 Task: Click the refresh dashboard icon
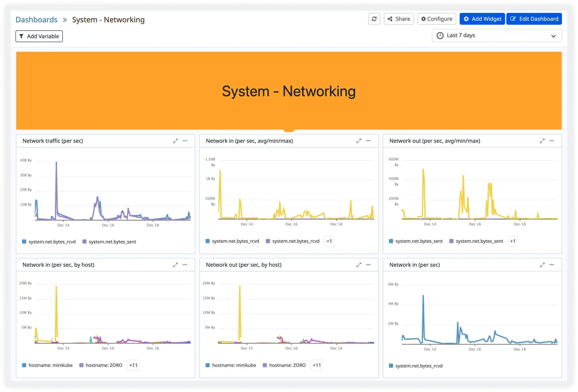tap(374, 19)
